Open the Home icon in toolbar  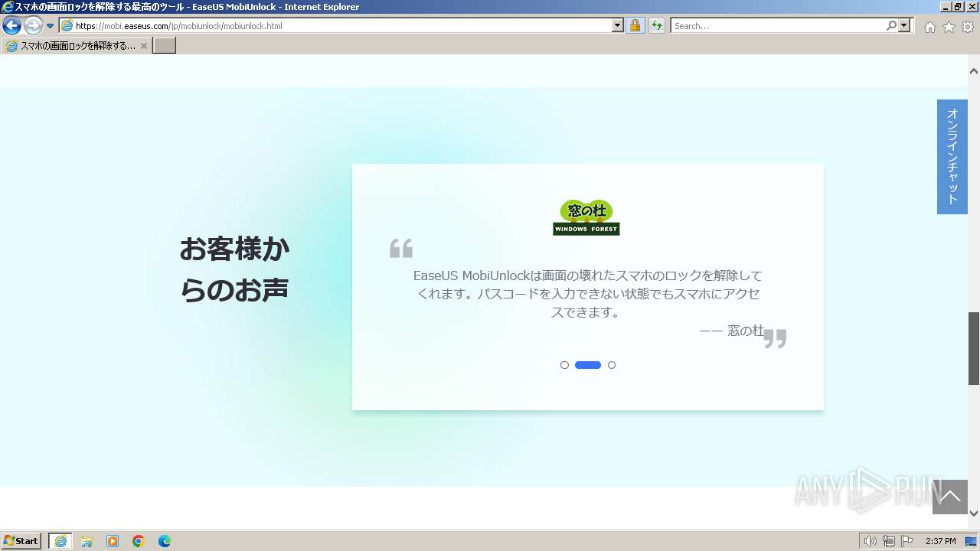click(929, 26)
